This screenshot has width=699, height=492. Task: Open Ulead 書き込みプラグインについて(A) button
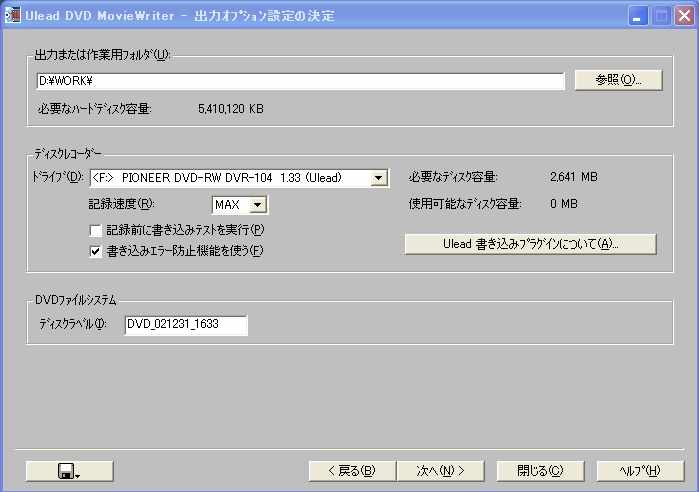[530, 244]
